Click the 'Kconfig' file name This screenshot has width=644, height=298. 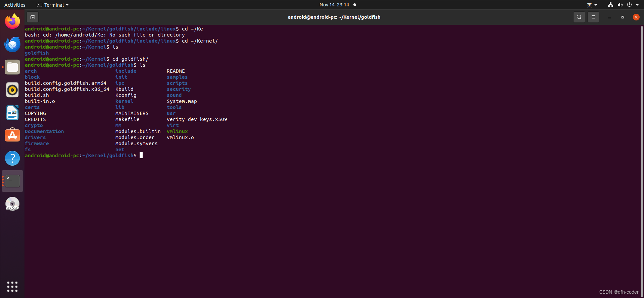point(126,95)
